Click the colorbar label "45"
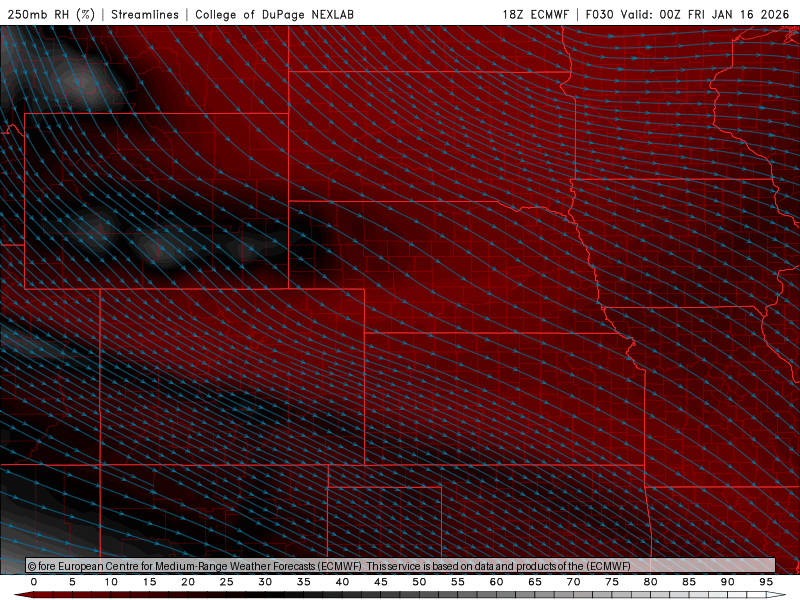800x600 pixels. pos(381,582)
